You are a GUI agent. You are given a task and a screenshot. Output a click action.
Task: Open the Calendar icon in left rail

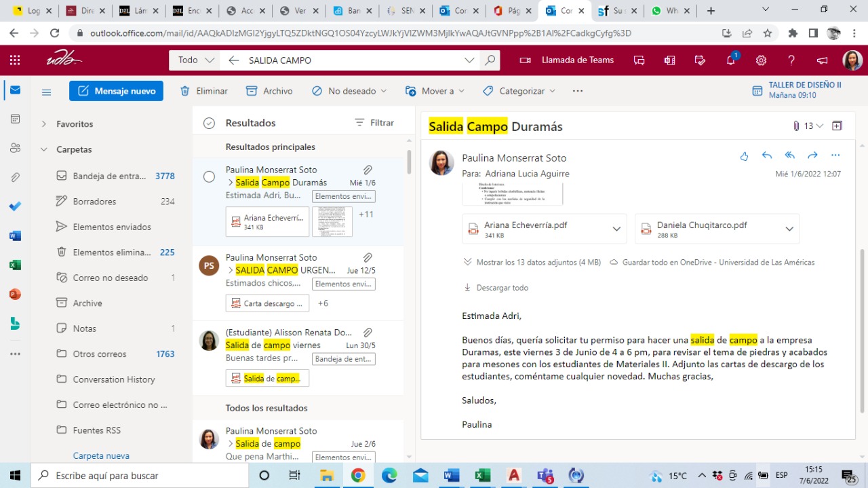pos(15,119)
